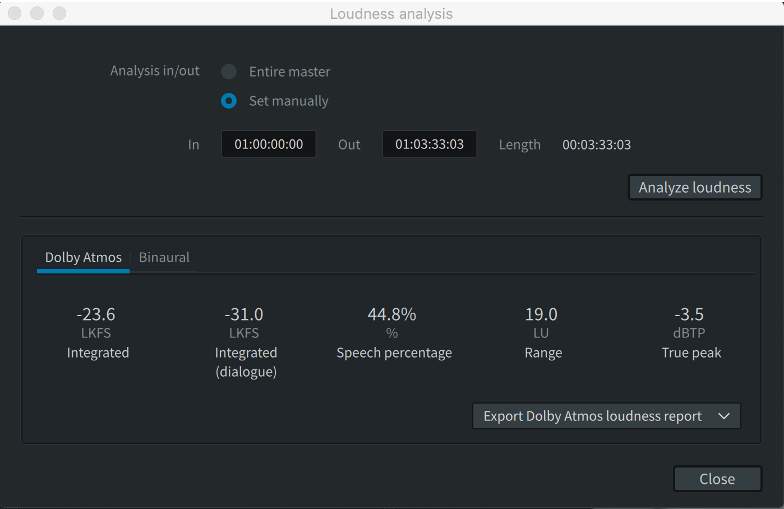Click the 44.8% Speech percentage reading

tap(393, 315)
